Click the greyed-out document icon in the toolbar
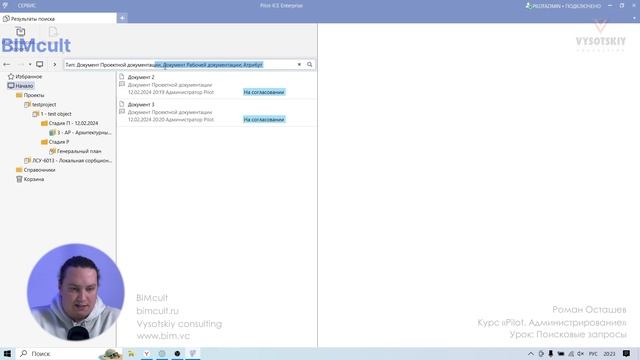The width and height of the screenshot is (640, 360). 53,31
